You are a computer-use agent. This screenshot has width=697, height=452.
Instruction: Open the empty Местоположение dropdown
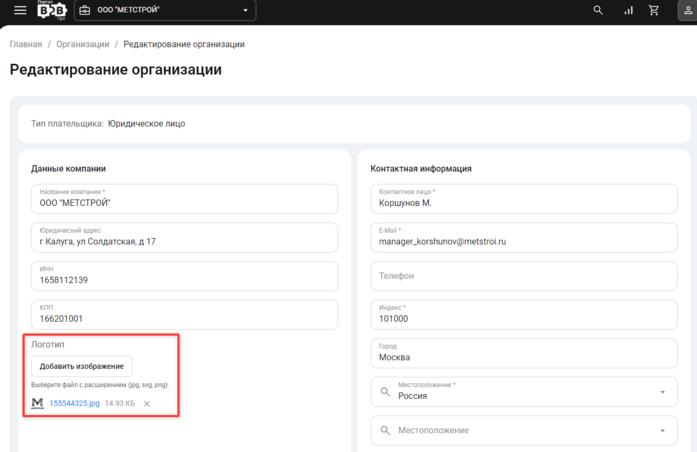[x=524, y=430]
